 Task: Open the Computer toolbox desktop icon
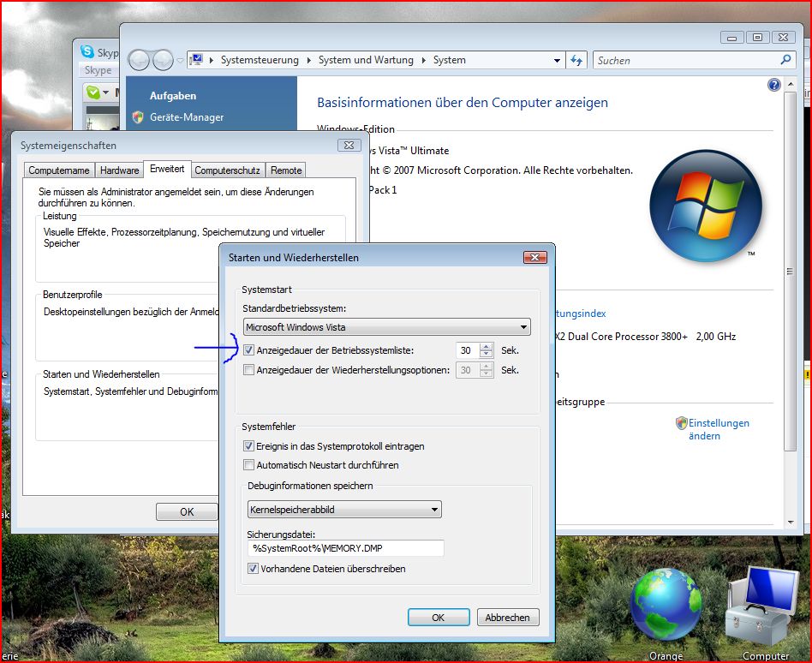click(761, 606)
